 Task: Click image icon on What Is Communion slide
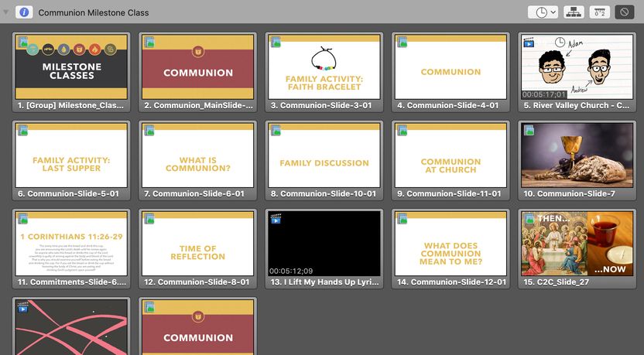click(149, 130)
